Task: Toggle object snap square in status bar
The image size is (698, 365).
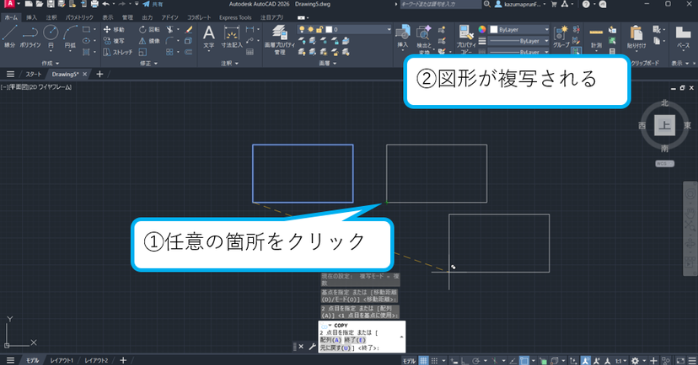Action: (524, 360)
